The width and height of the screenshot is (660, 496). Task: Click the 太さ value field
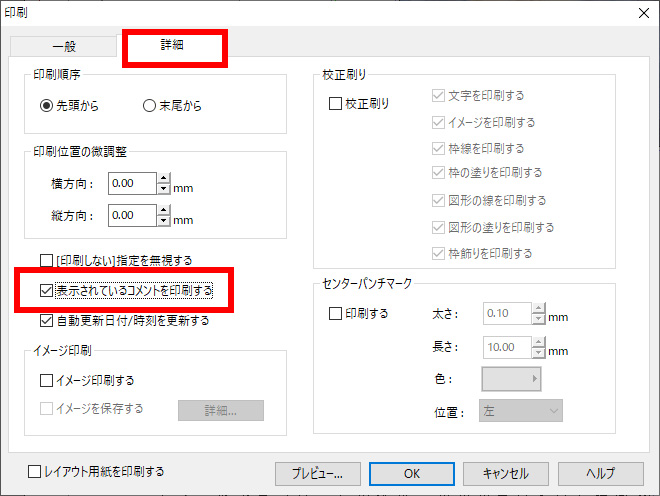click(507, 313)
